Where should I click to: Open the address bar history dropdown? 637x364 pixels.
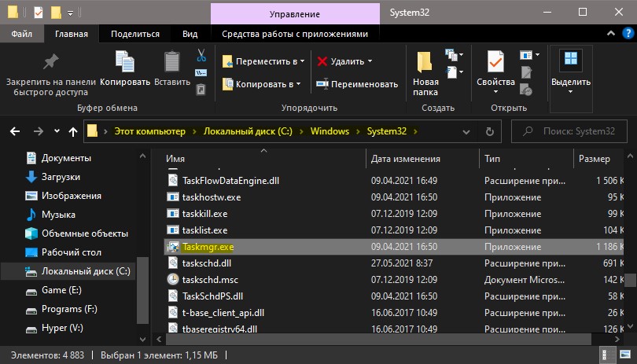coord(466,131)
